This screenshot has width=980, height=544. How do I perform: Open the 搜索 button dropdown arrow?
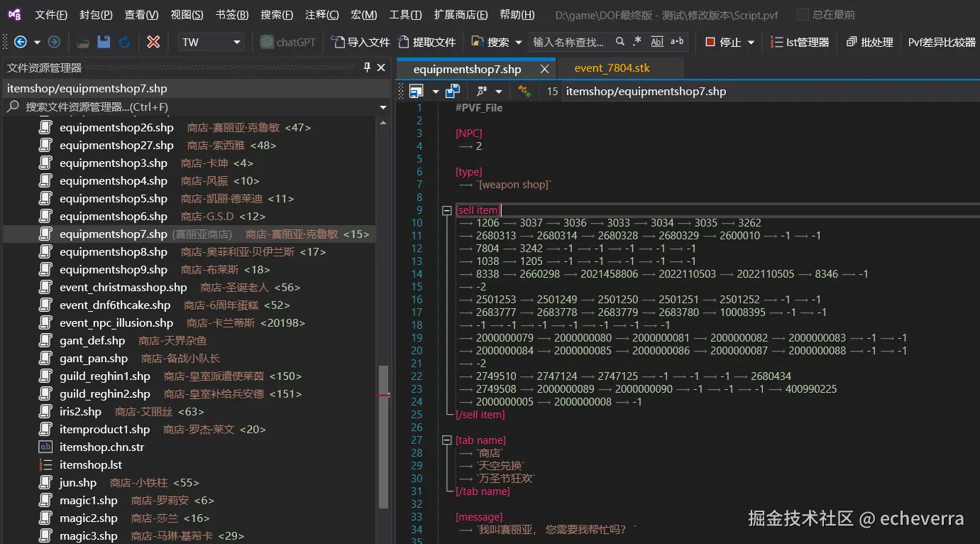tap(519, 42)
